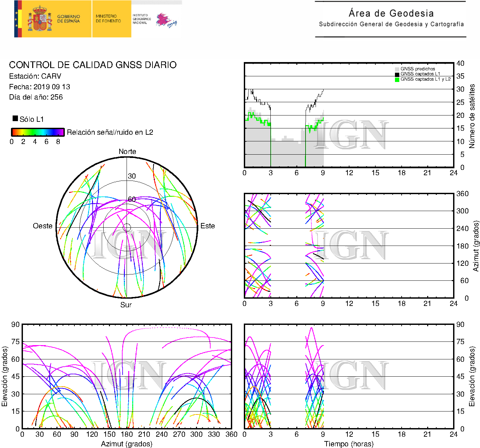
Task: Click the 'Sólo L1' legend label
Action: pyautogui.click(x=32, y=119)
